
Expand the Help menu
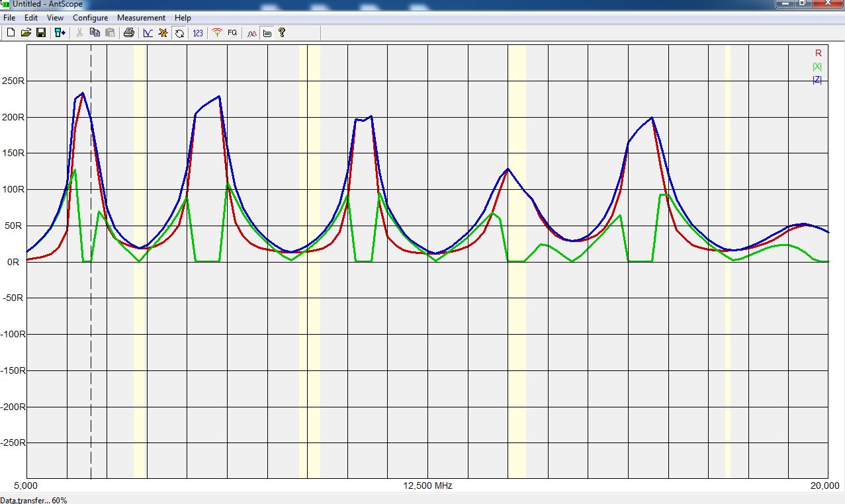183,18
